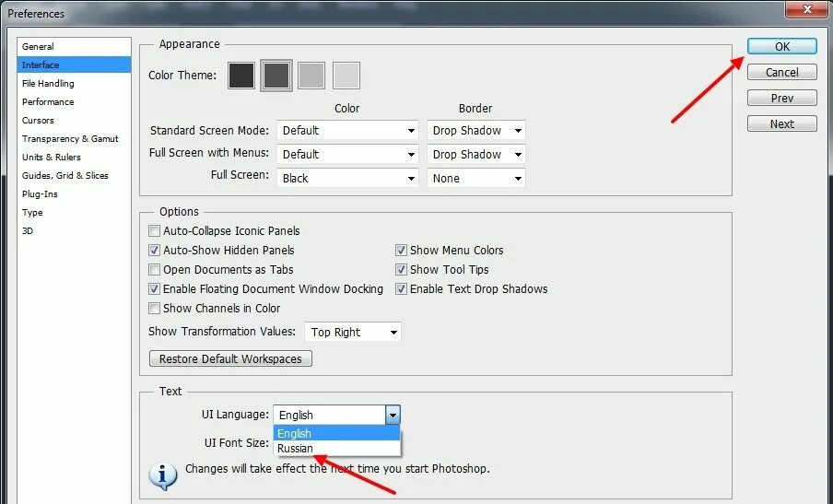833x504 pixels.
Task: Open Standard Screen Mode border dropdown
Action: point(476,130)
